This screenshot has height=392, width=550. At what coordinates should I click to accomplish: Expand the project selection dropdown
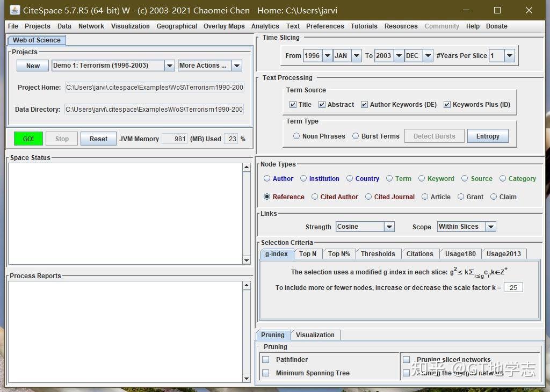[x=169, y=66]
